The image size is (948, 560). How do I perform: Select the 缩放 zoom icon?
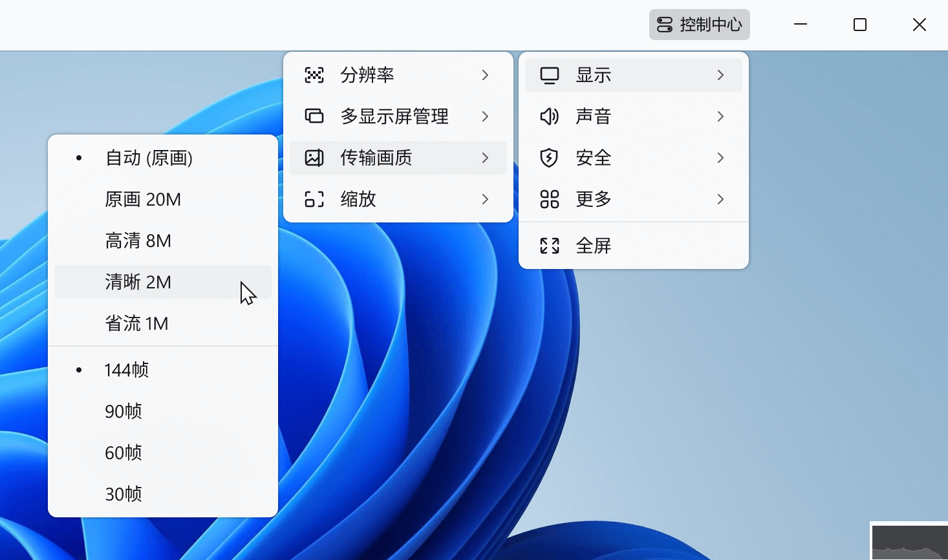tap(314, 199)
